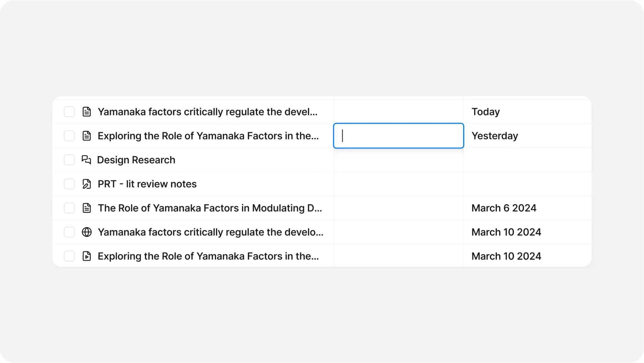644x363 pixels.
Task: Click the chat bubbles icon beside 'Design Research'
Action: [x=86, y=160]
